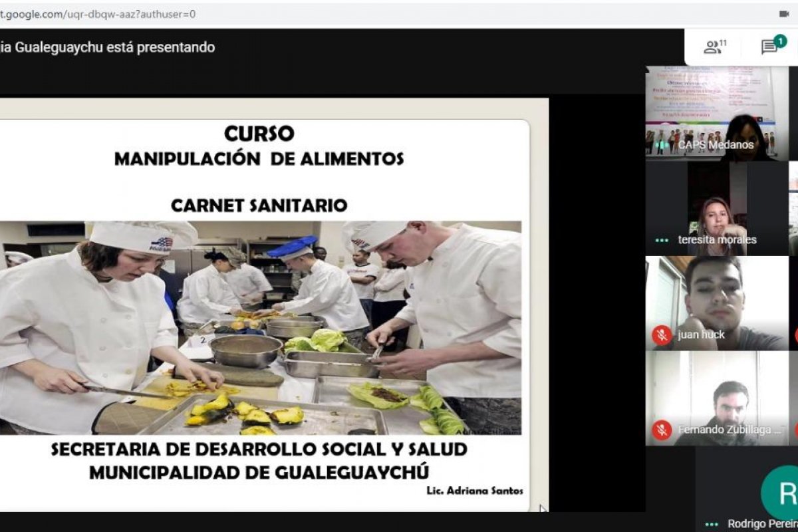Image resolution: width=798 pixels, height=532 pixels.
Task: Click the 'CURSO' slide title
Action: [x=259, y=134]
